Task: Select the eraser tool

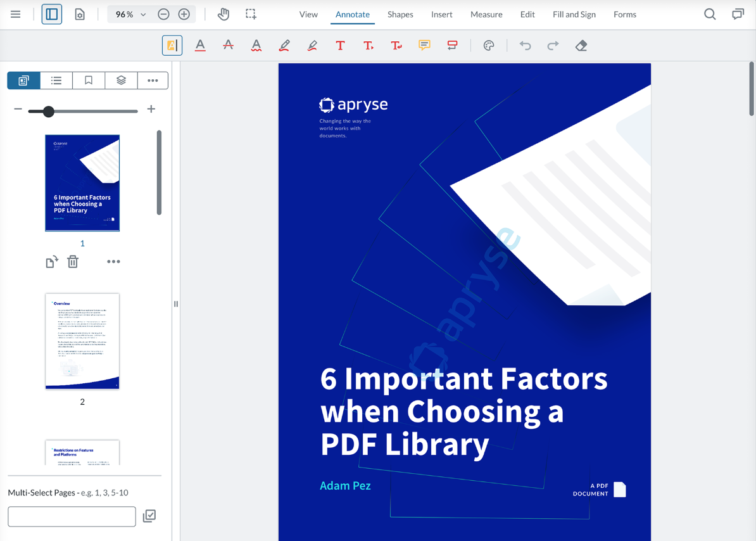Action: pyautogui.click(x=581, y=46)
